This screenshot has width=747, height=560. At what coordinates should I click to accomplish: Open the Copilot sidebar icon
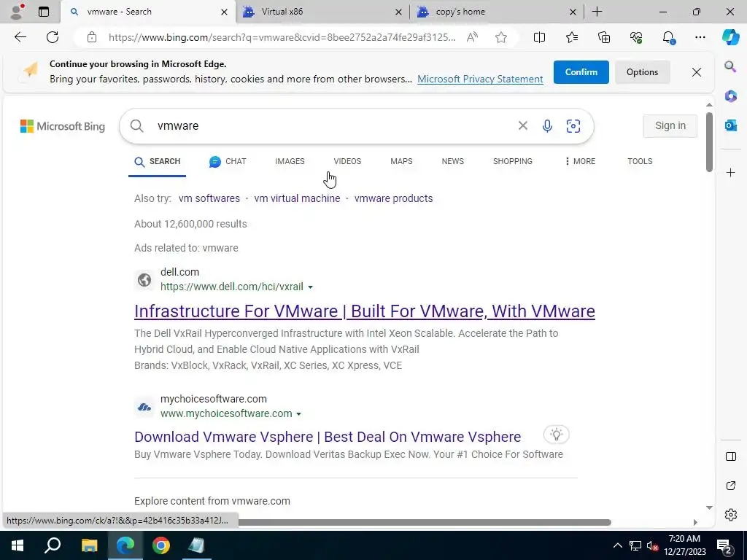730,37
